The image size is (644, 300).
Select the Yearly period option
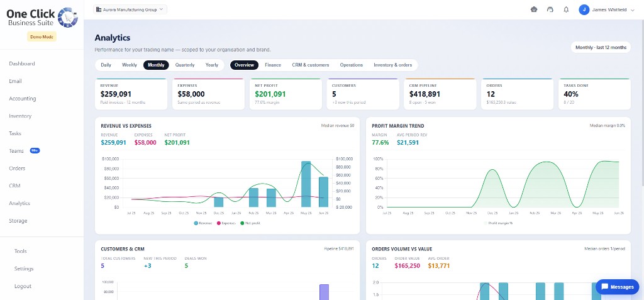click(212, 65)
